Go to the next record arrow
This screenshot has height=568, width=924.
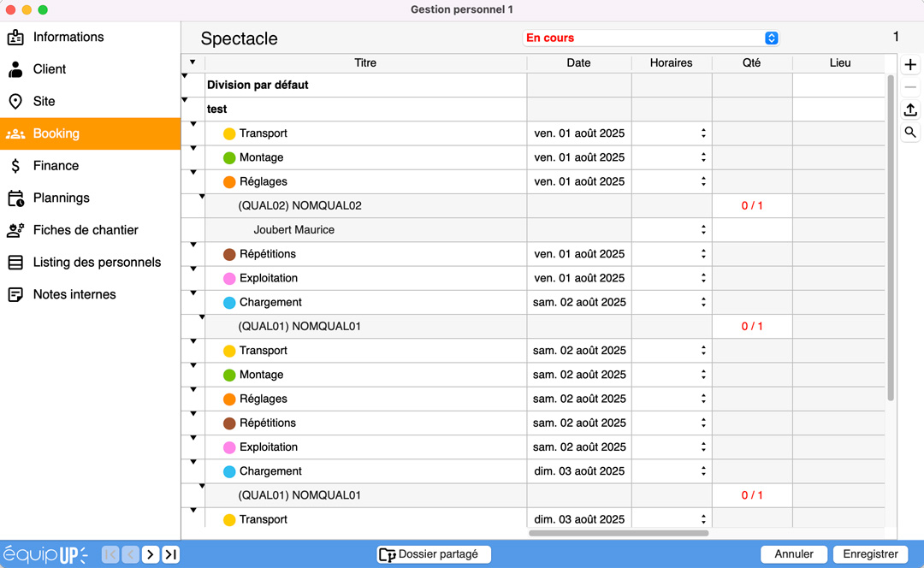[x=151, y=554]
